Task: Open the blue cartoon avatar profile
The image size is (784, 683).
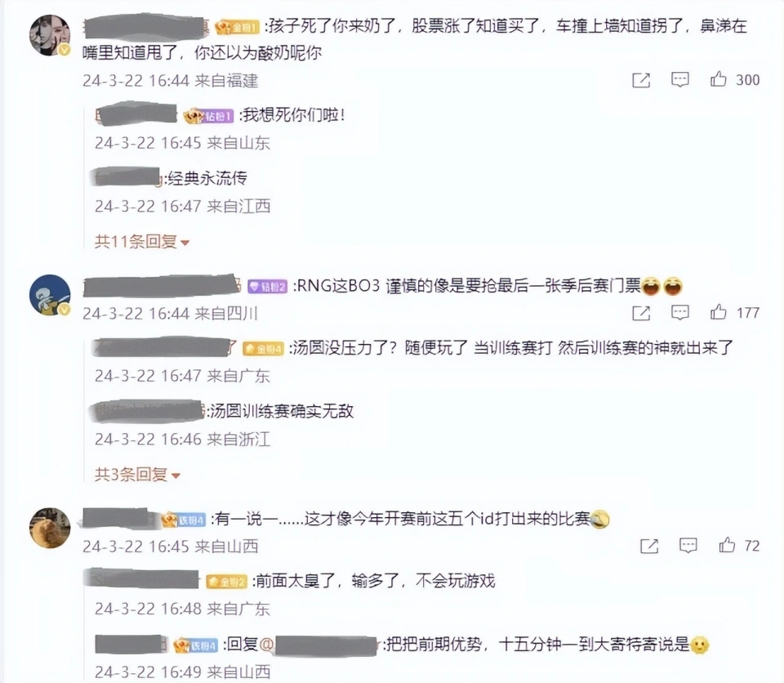Action: (50, 295)
